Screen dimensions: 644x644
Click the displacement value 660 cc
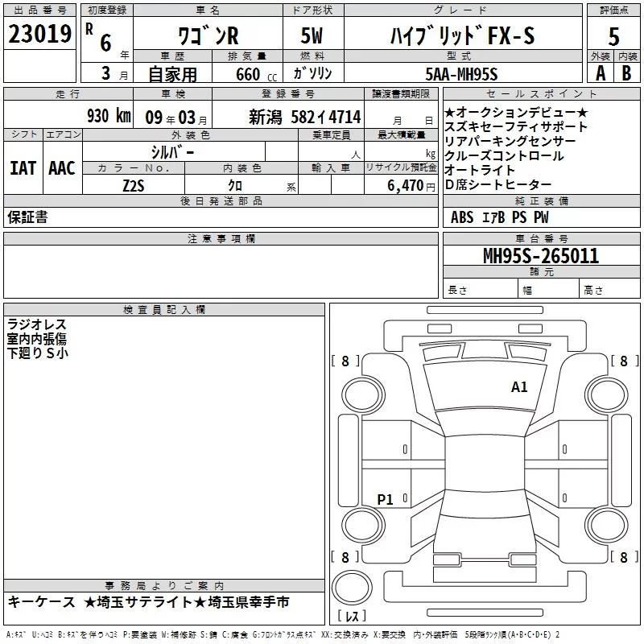[x=256, y=75]
